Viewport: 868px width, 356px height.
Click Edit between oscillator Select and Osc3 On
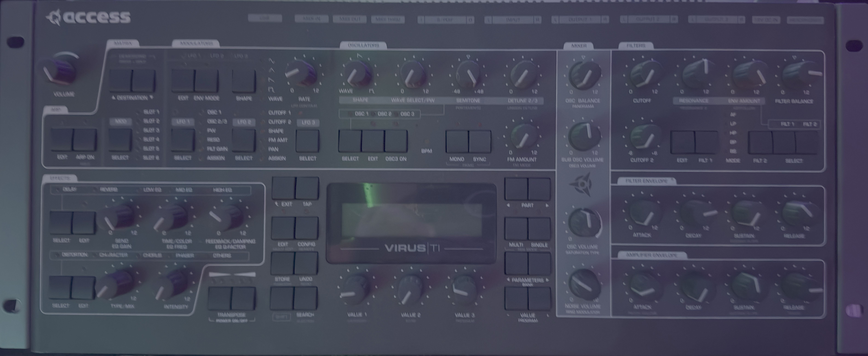coord(373,141)
